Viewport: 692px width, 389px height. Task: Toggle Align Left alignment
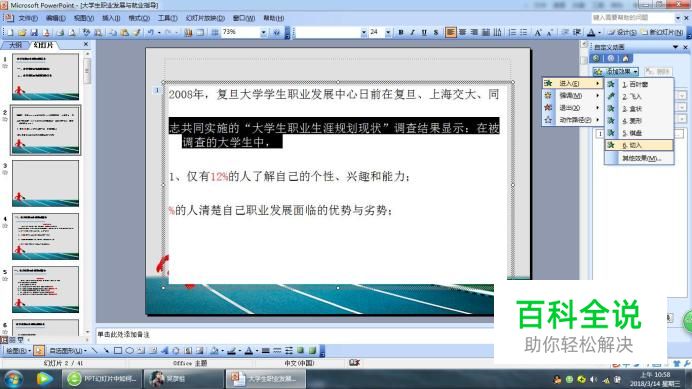(x=450, y=32)
